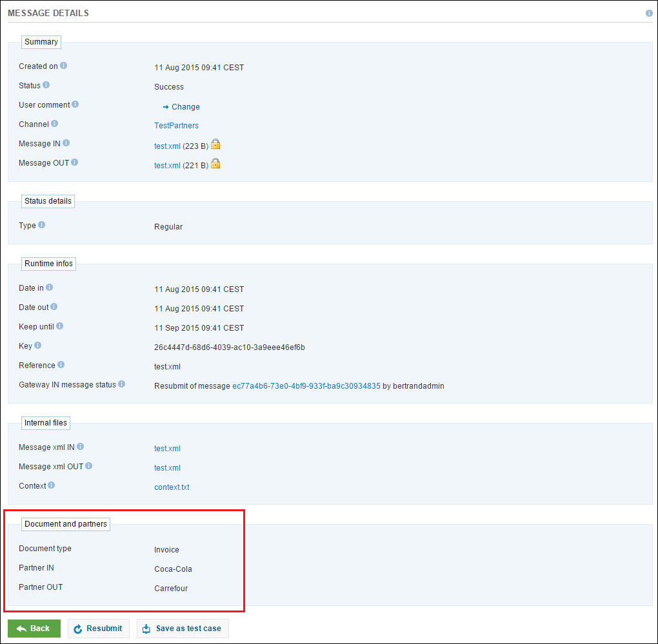Click the info icon beside Status

[x=46, y=85]
